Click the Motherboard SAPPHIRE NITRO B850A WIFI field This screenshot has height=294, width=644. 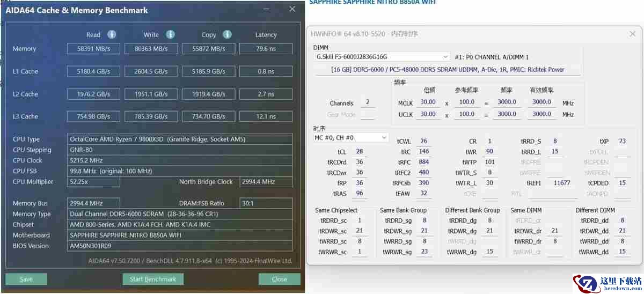click(180, 235)
